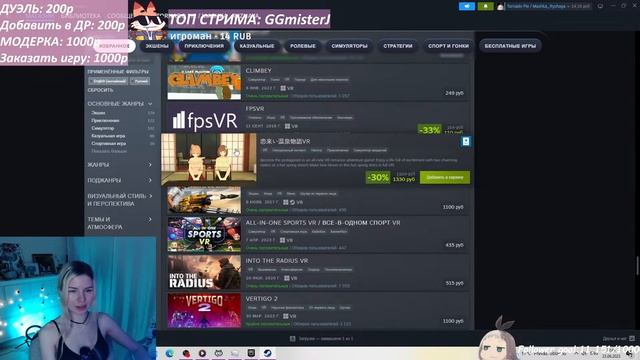Switch to the Бесплатные игры tab

[x=510, y=46]
